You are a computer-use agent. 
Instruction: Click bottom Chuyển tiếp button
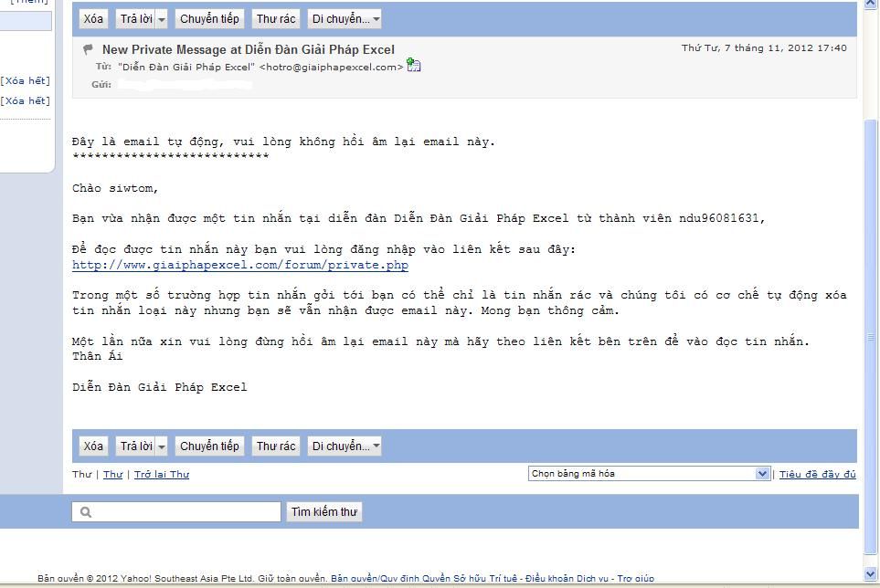[x=209, y=446]
